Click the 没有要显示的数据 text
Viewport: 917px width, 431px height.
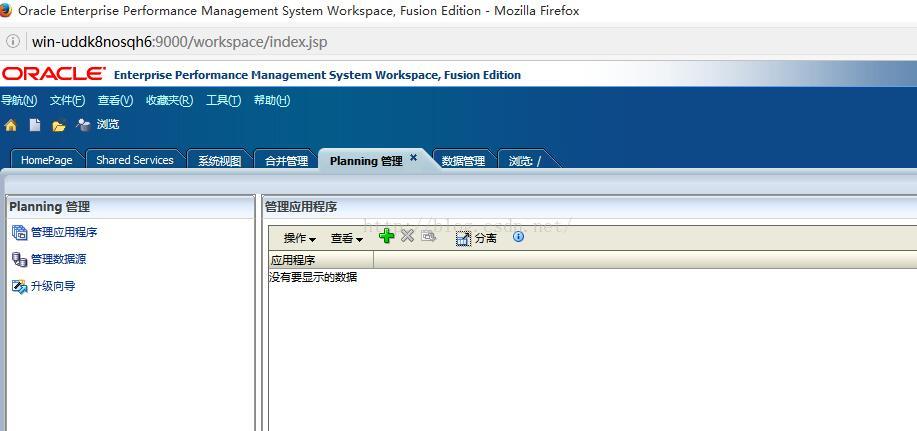click(313, 277)
